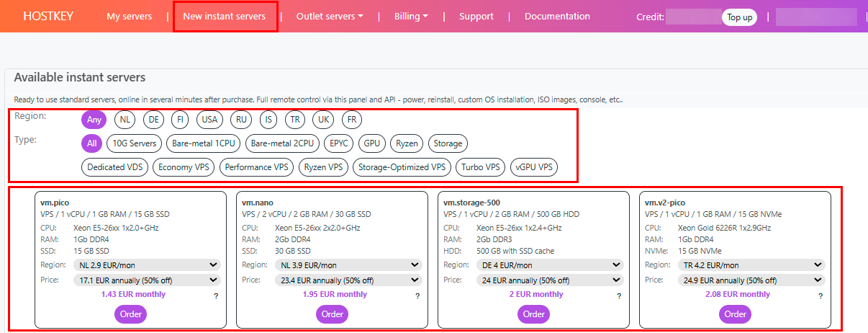Click the HOSTKEY logo
Screen dimensions: 868x333
pos(48,16)
